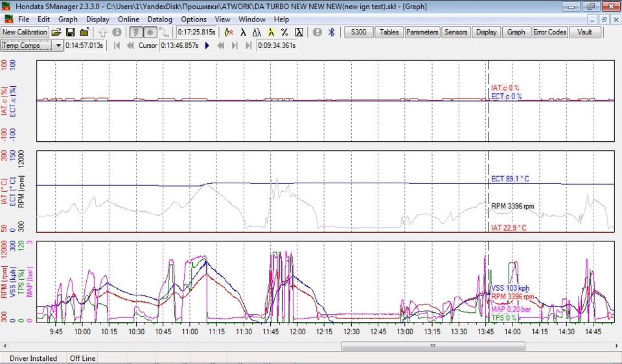The height and width of the screenshot is (364, 622).
Task: Click the 12:30 time axis label
Action: coord(351,332)
